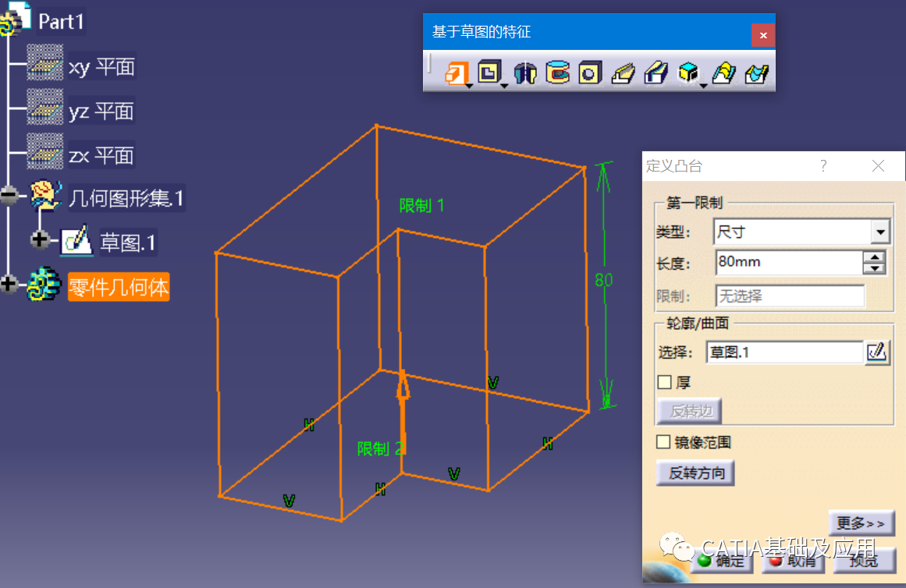
Task: Click the 选择 field containing 草图.1
Action: point(785,352)
